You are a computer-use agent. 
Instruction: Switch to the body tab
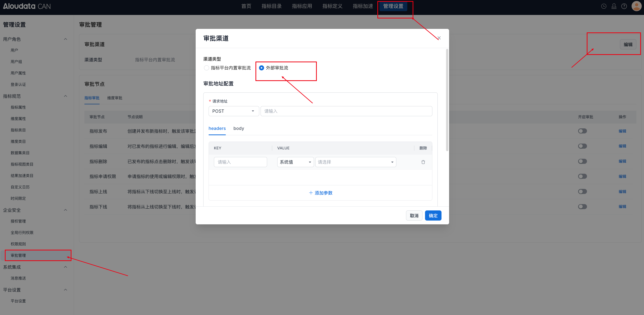pos(238,128)
